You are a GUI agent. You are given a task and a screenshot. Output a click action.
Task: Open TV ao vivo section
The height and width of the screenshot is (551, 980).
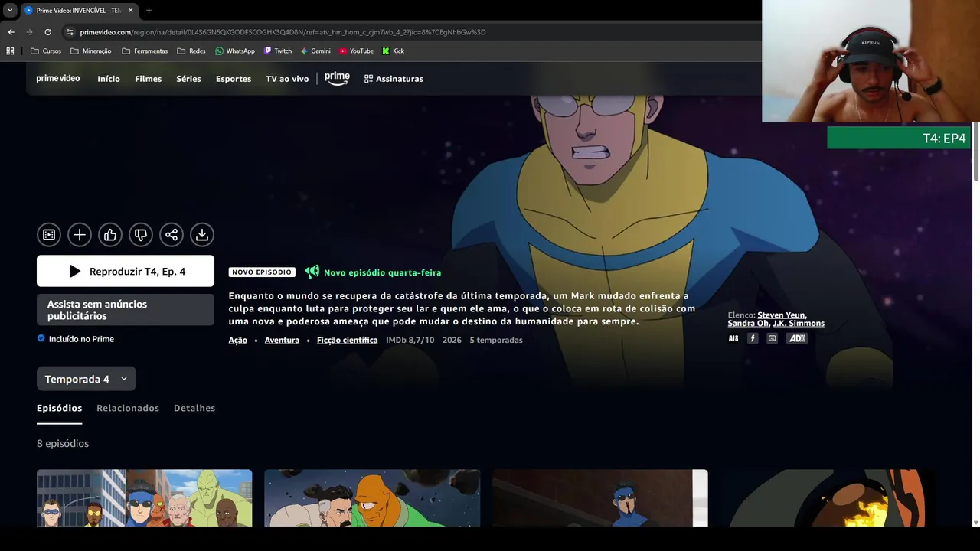coord(287,79)
